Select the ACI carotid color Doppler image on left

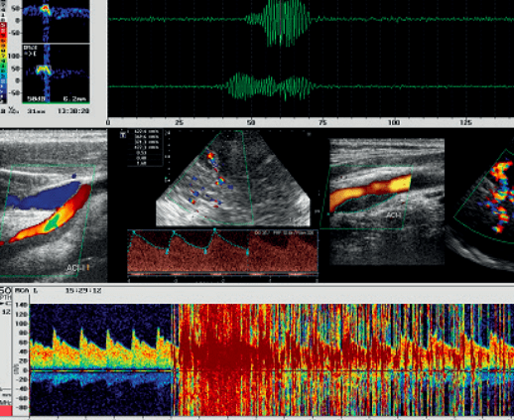click(54, 206)
